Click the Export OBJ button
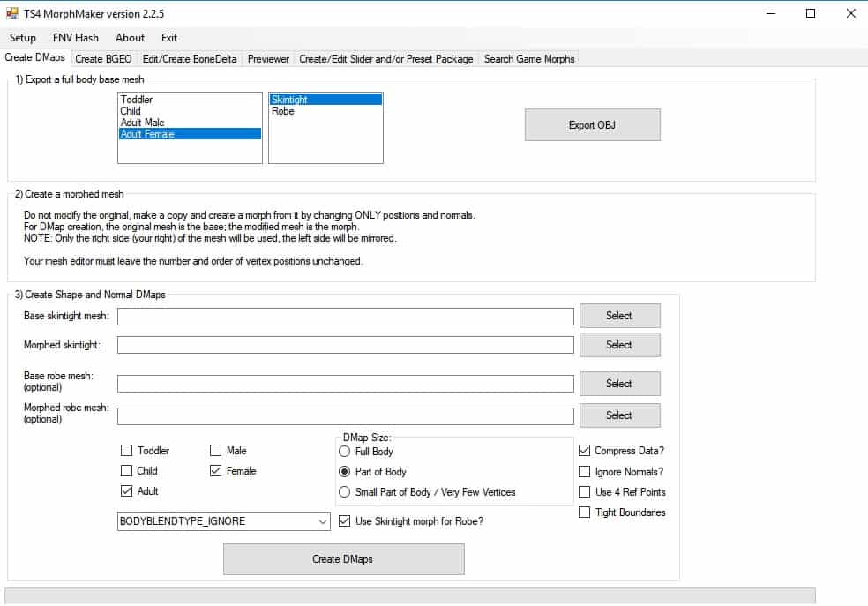This screenshot has height=606, width=868. pos(592,125)
